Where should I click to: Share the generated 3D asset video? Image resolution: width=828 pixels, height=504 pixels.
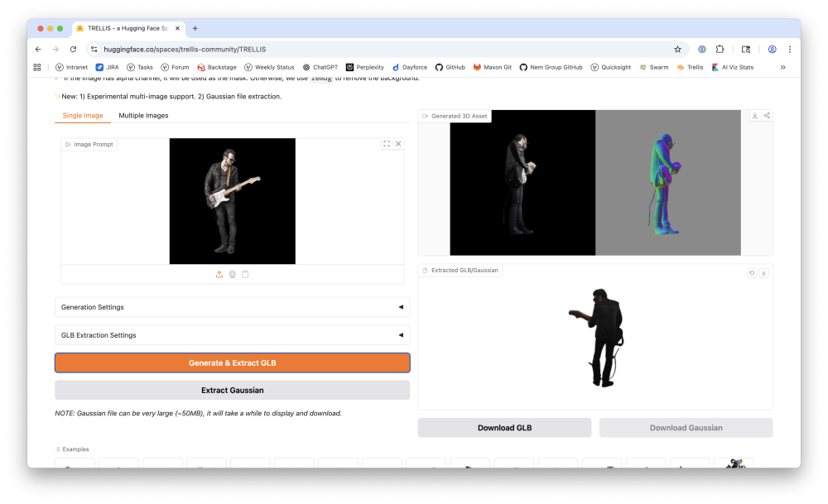pos(768,116)
